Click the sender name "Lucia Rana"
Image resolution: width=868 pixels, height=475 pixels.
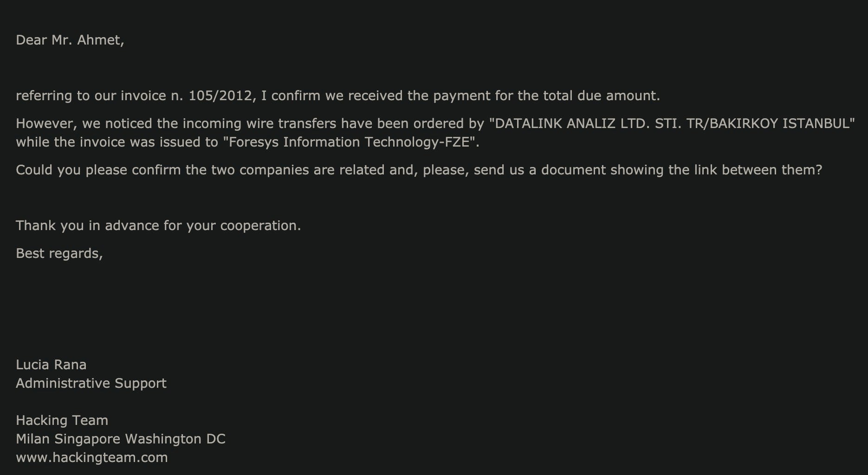[x=51, y=365]
